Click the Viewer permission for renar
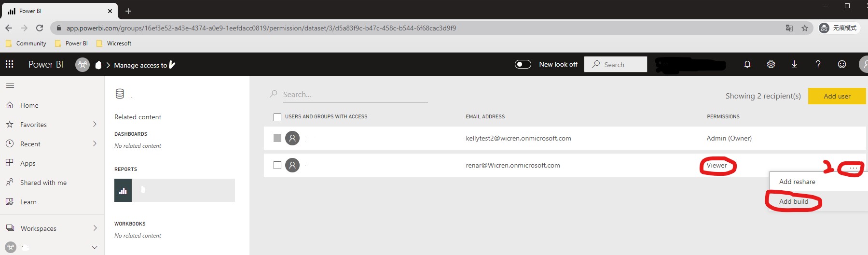Screen dimensions: 868x255 pos(716,165)
